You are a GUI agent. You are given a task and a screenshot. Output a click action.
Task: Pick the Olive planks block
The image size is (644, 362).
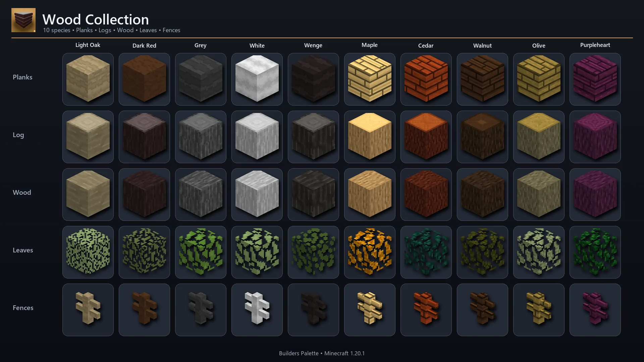click(539, 79)
